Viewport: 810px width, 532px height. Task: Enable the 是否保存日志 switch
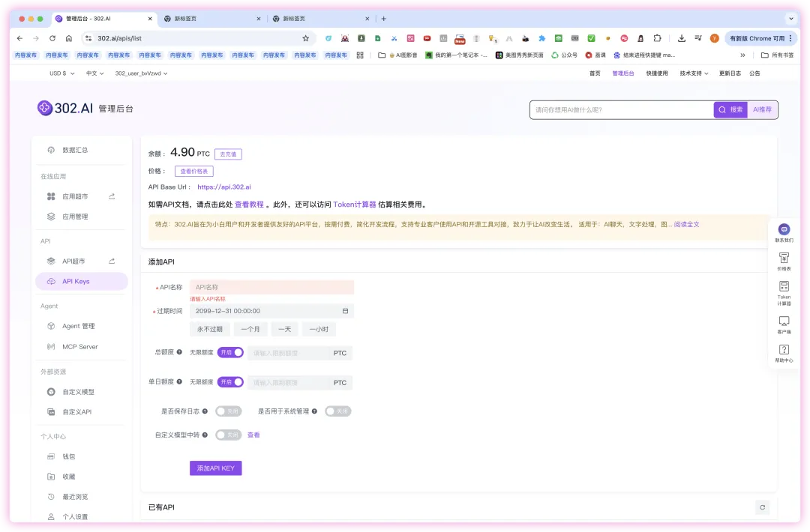pyautogui.click(x=228, y=411)
